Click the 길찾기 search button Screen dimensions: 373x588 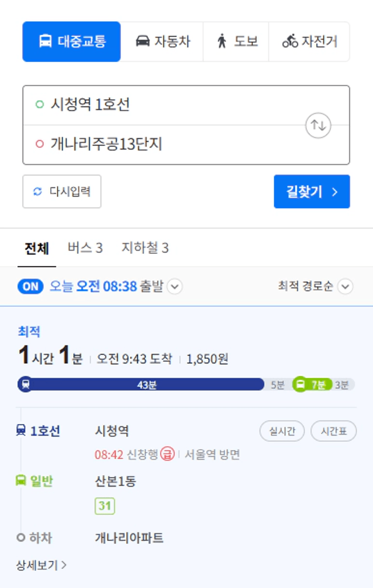click(312, 192)
